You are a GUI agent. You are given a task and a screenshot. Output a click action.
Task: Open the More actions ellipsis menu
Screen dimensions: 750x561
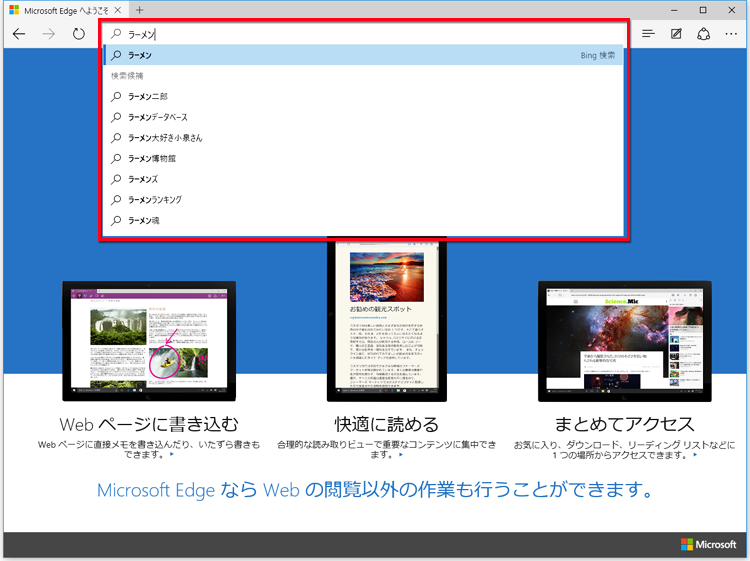[x=731, y=34]
